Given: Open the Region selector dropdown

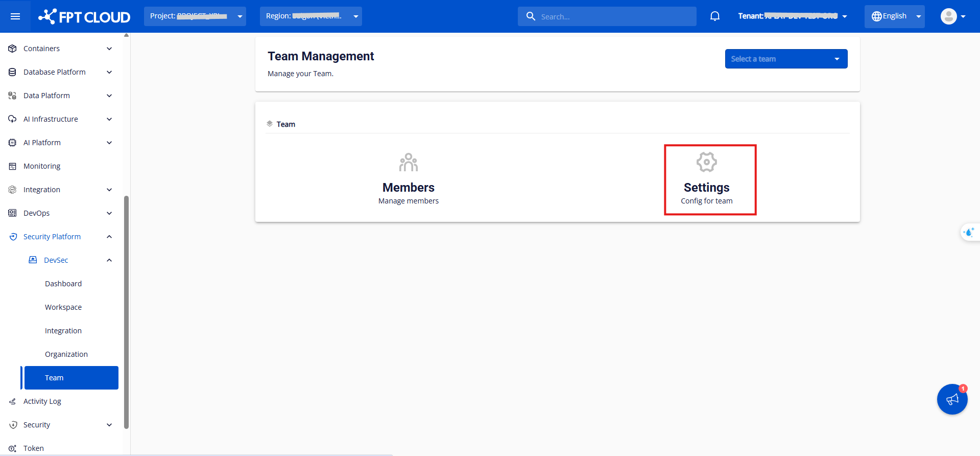Looking at the screenshot, I should click(x=310, y=16).
